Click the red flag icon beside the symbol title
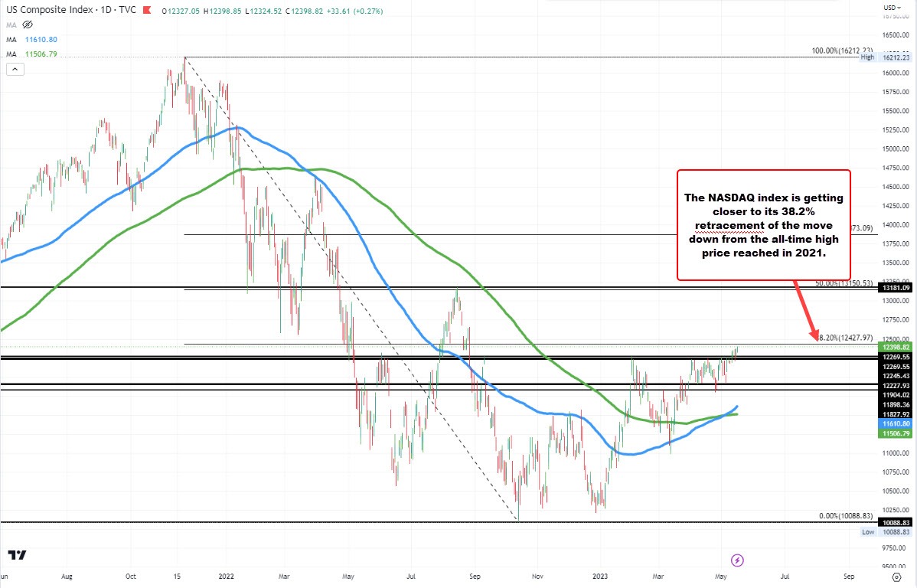Image resolution: width=917 pixels, height=588 pixels. click(x=146, y=10)
